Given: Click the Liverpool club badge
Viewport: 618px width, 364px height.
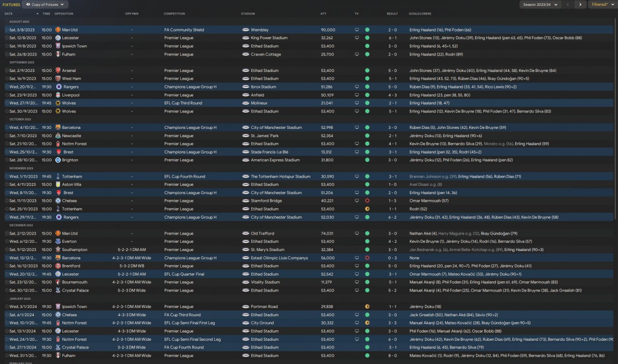Looking at the screenshot, I should coord(58,95).
